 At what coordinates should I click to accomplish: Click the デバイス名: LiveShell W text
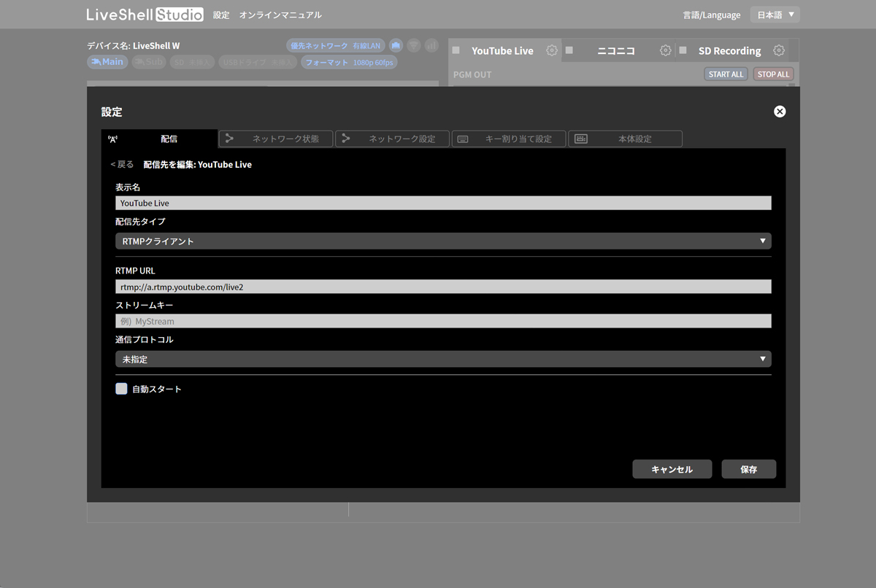134,45
